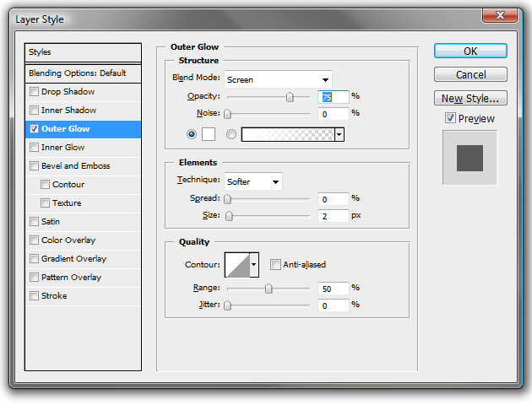532x405 pixels.
Task: Open the Styles list item
Action: [x=83, y=52]
